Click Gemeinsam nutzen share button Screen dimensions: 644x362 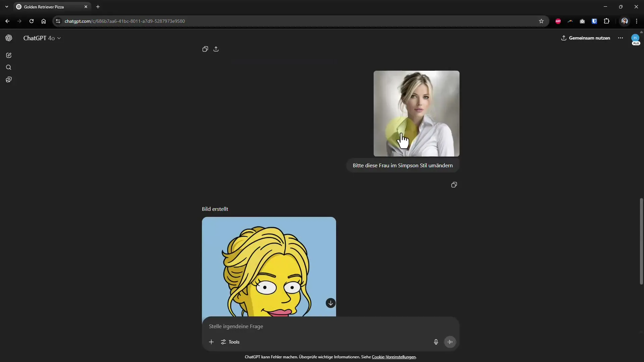(x=586, y=38)
